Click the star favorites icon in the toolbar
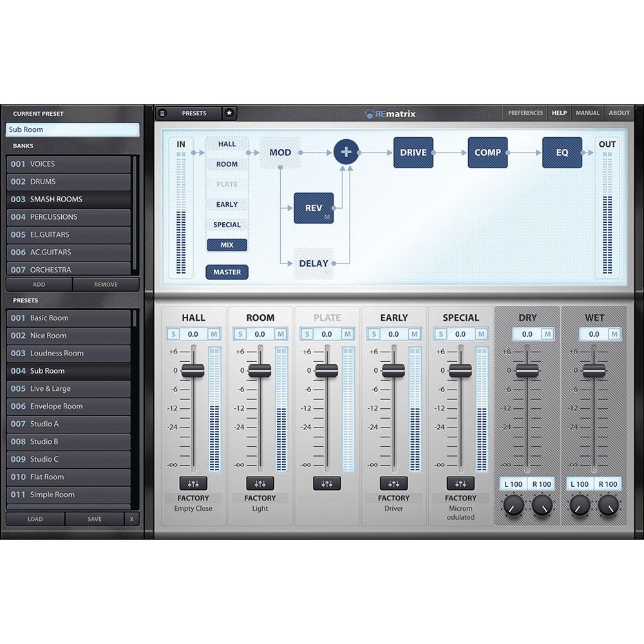This screenshot has height=644, width=644. coord(229,113)
